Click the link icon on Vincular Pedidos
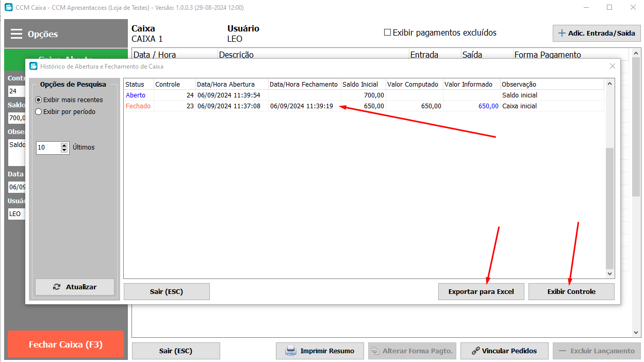 click(476, 351)
